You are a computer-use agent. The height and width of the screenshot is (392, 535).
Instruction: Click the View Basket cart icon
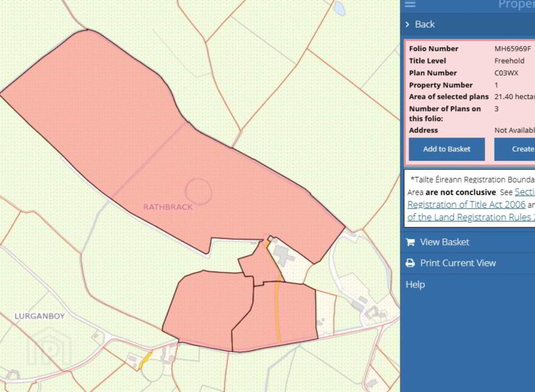point(410,242)
